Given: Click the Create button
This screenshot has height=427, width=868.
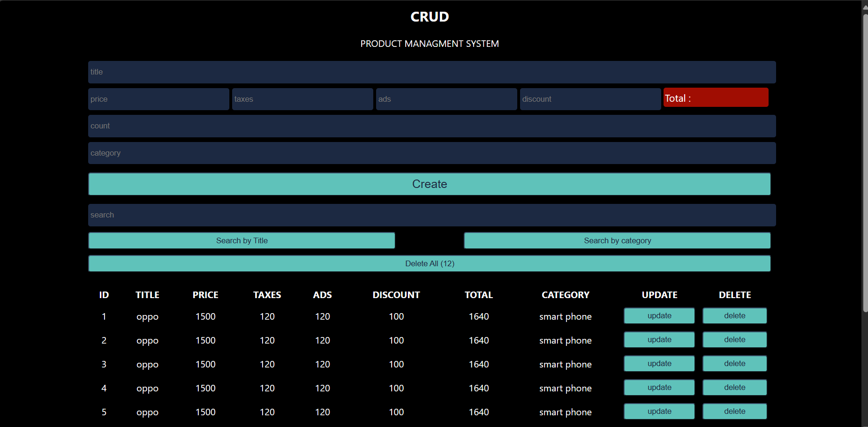Looking at the screenshot, I should click(430, 184).
